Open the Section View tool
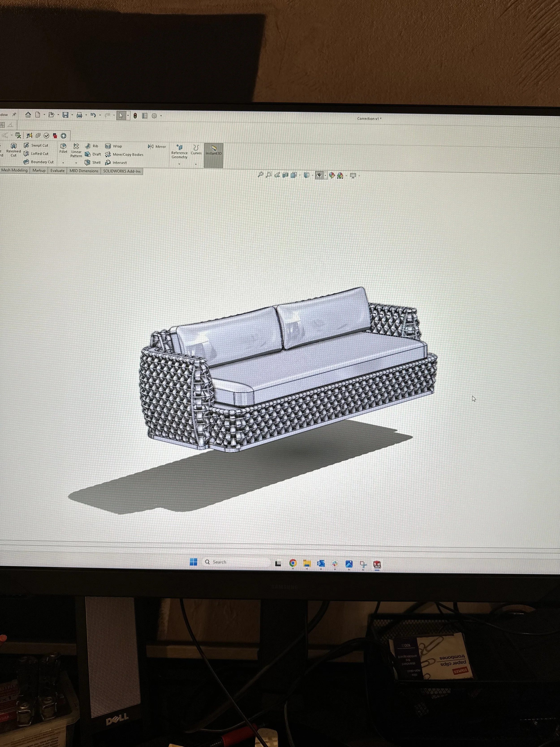 pyautogui.click(x=285, y=175)
